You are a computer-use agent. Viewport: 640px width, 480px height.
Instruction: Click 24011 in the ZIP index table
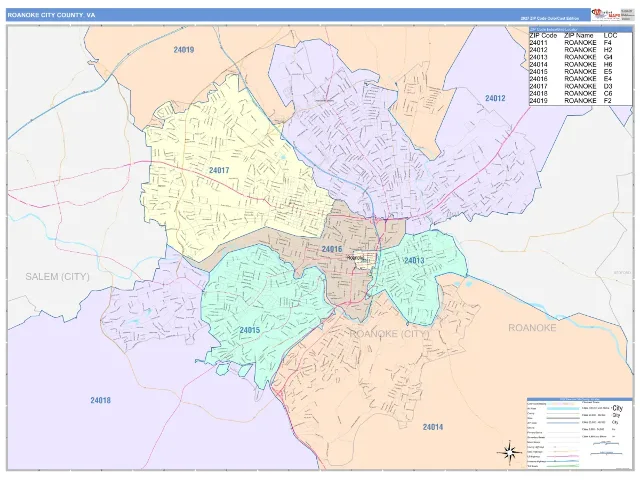click(x=538, y=42)
